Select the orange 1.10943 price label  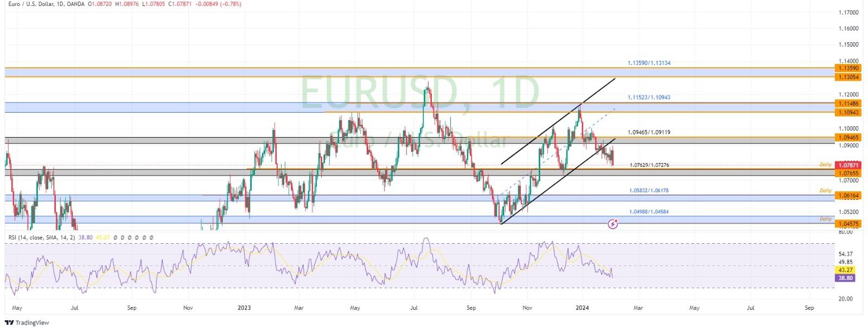click(x=847, y=112)
